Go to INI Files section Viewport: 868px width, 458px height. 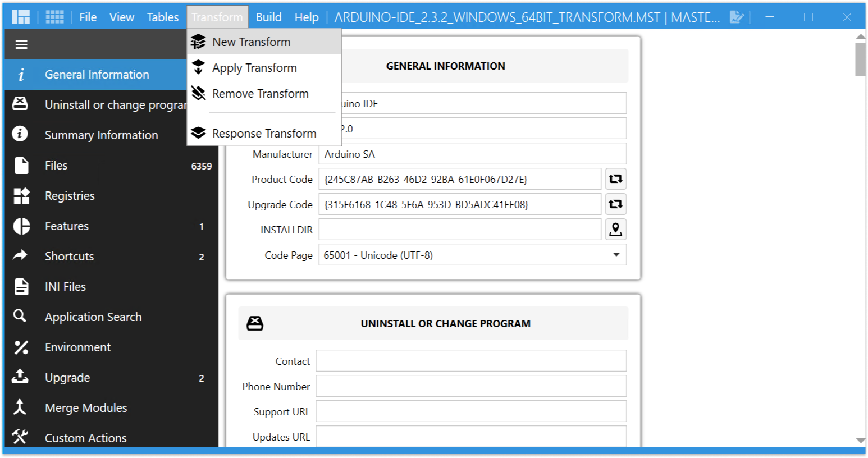pyautogui.click(x=111, y=287)
